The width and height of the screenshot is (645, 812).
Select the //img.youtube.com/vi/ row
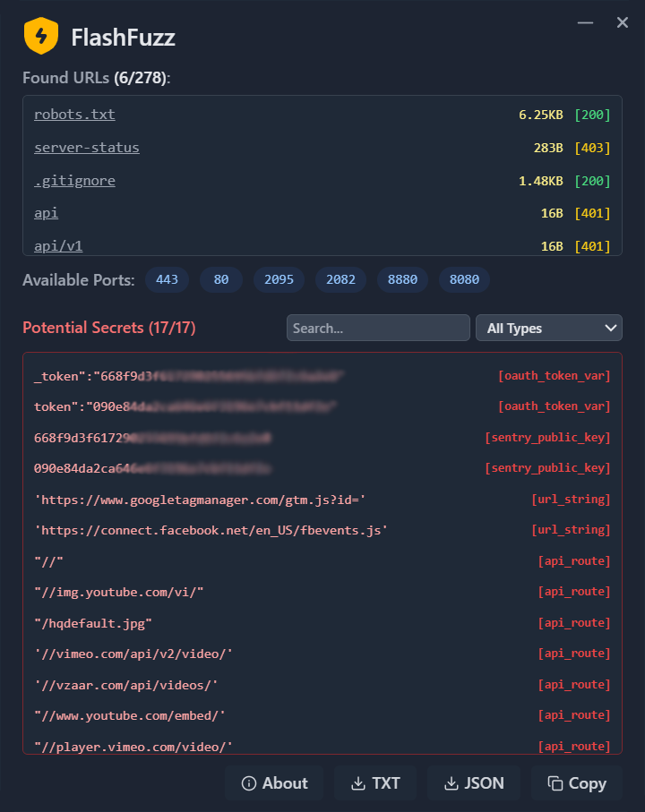[322, 592]
